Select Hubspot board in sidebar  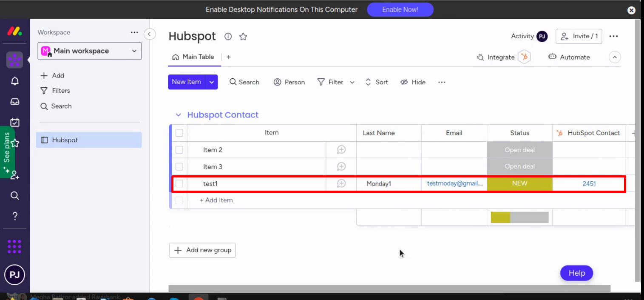click(x=89, y=140)
